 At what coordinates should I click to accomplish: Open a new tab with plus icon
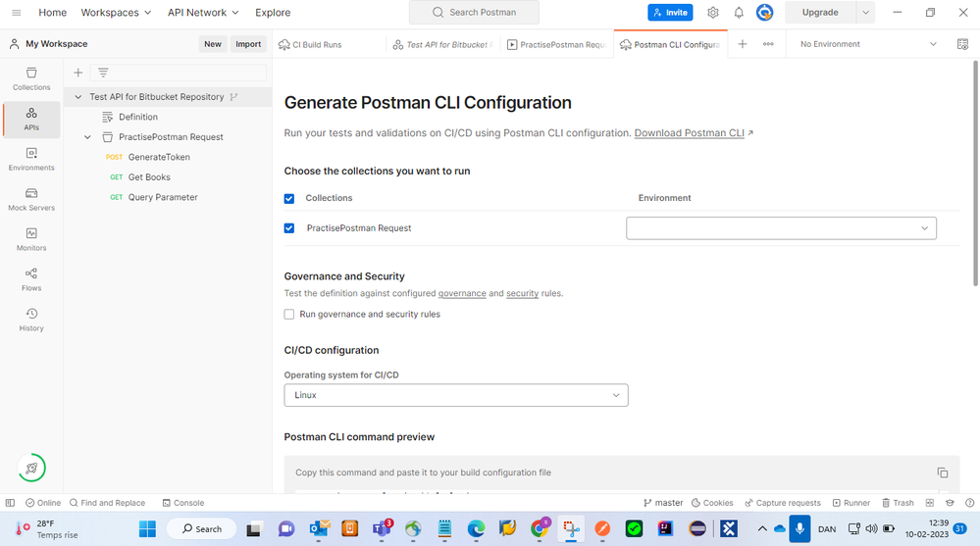pos(743,44)
